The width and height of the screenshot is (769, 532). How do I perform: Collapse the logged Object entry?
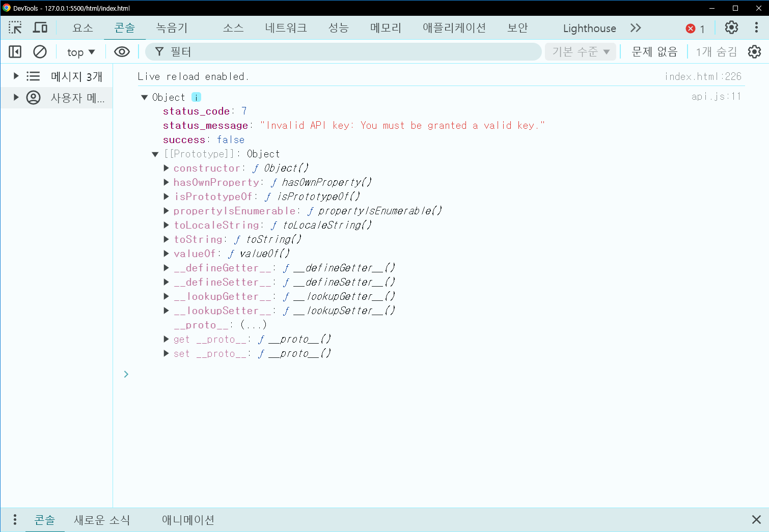(x=145, y=97)
